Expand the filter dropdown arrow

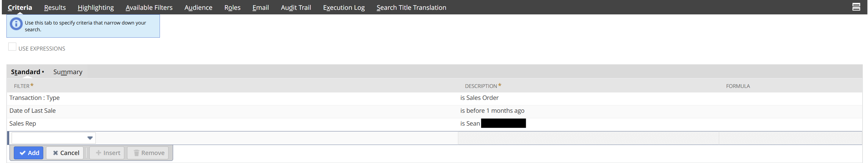tap(90, 138)
